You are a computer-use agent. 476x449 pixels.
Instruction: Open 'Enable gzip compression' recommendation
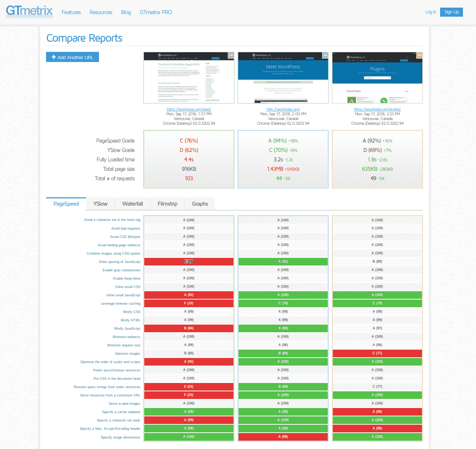coord(121,270)
